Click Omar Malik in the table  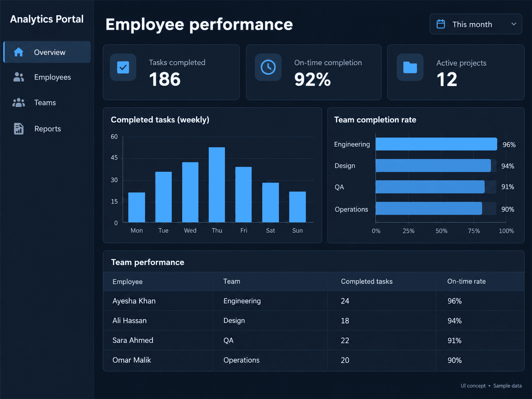[x=132, y=360]
